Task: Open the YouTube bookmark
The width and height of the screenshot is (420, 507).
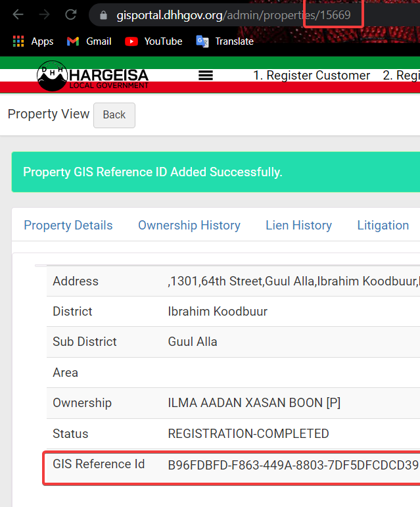Action: [154, 41]
